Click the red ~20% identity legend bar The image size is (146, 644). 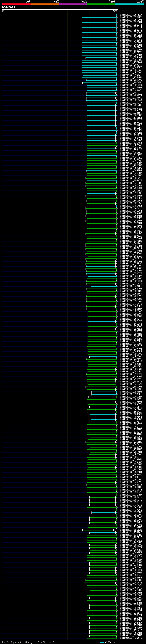pyautogui.click(x=16, y=4)
